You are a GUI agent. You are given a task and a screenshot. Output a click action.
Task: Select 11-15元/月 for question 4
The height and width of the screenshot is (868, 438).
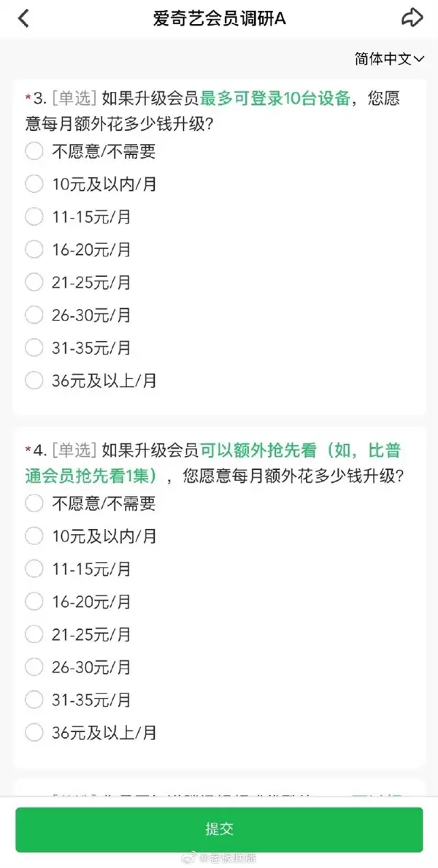[x=34, y=569]
